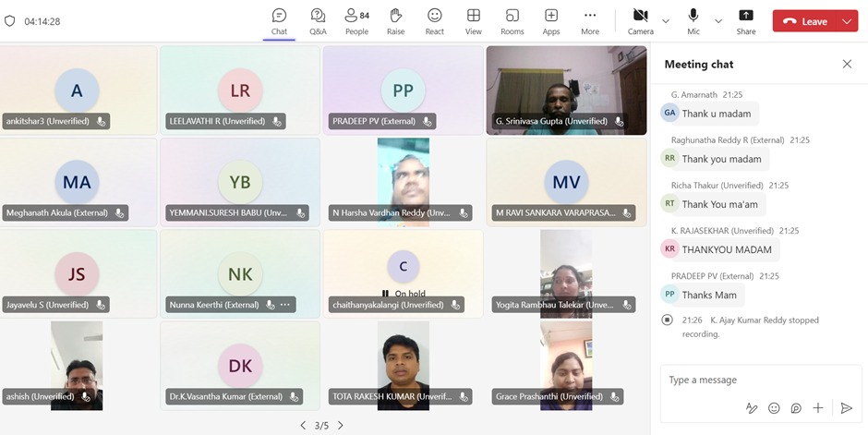Click the chaithanyakalangi on-hold tile
The width and height of the screenshot is (868, 435).
click(403, 274)
